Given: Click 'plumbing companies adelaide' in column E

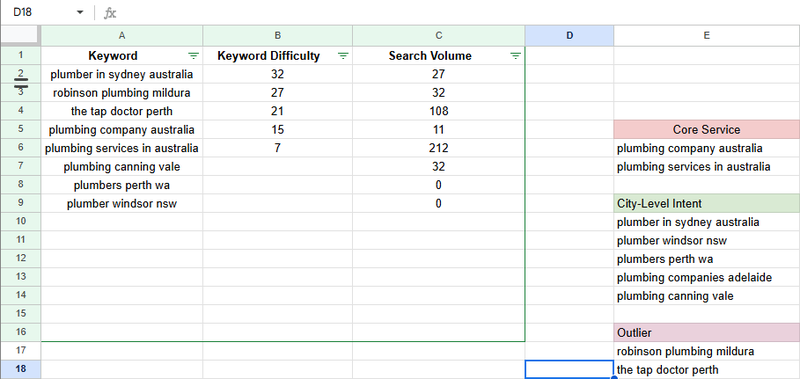Looking at the screenshot, I should click(x=707, y=277).
